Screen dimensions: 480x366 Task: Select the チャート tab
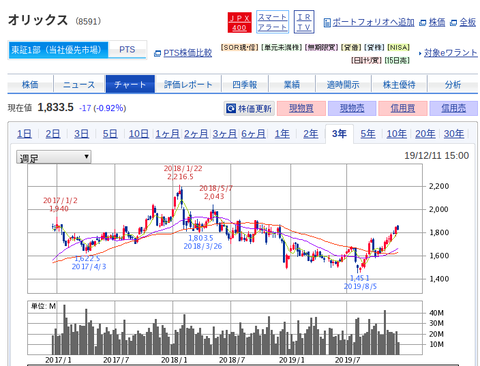(130, 84)
